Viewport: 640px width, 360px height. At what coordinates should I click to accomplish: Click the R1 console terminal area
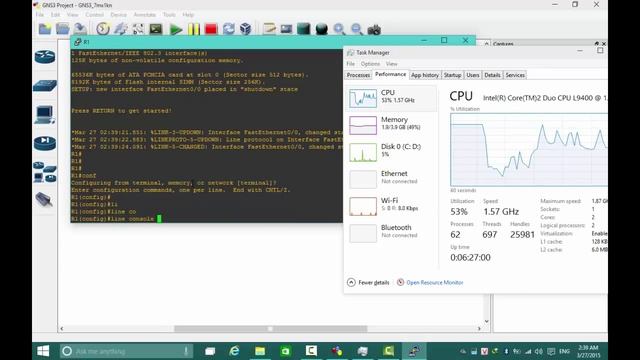(x=207, y=136)
